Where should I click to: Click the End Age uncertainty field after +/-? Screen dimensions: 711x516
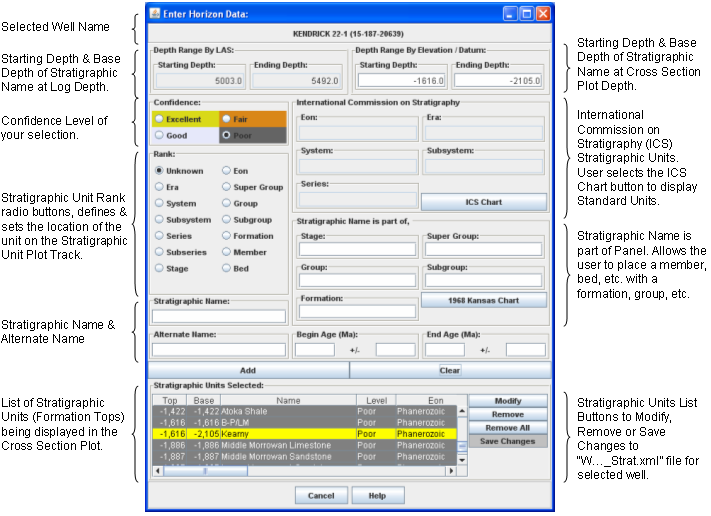pyautogui.click(x=526, y=350)
